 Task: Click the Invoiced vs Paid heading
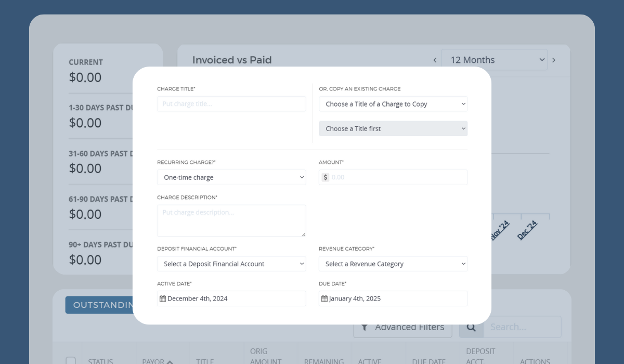pos(232,60)
